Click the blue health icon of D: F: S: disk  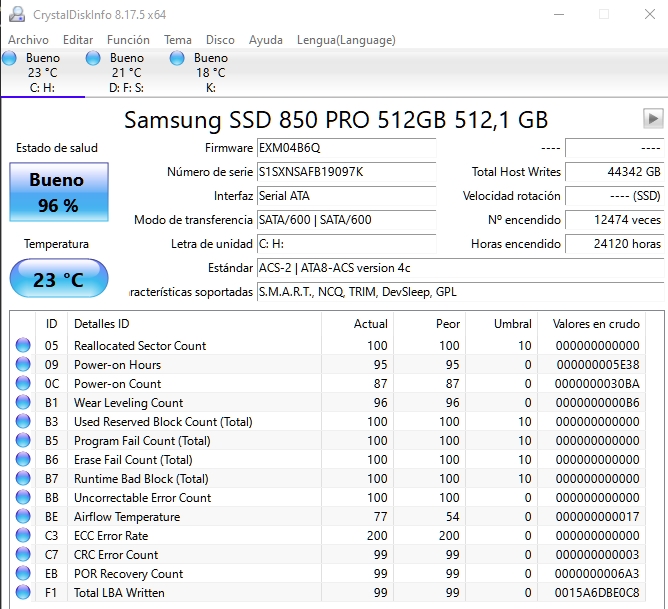click(x=93, y=58)
